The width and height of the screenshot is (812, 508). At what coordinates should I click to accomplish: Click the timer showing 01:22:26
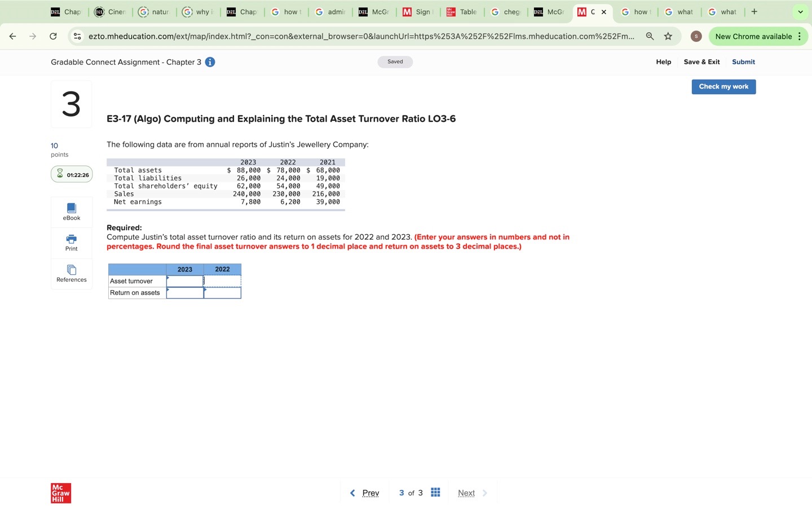pyautogui.click(x=72, y=174)
